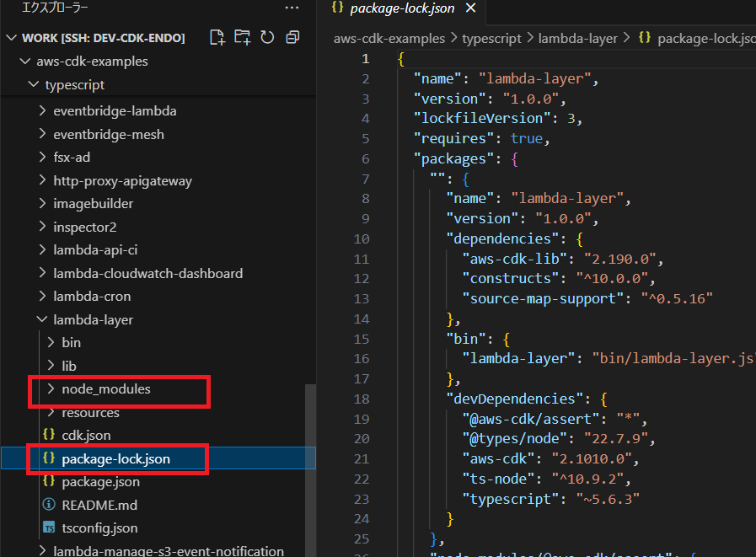
Task: Refresh the Explorer file tree
Action: [x=267, y=37]
